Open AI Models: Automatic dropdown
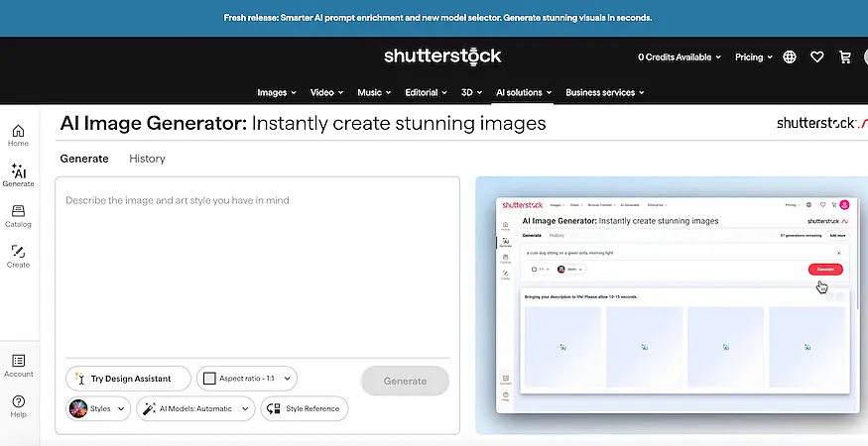The height and width of the screenshot is (446, 868). coord(195,409)
